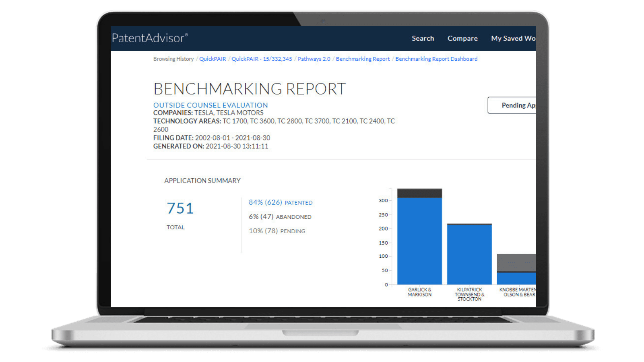The width and height of the screenshot is (644, 362).
Task: Select 10% (78) Pending statistic
Action: tap(277, 231)
